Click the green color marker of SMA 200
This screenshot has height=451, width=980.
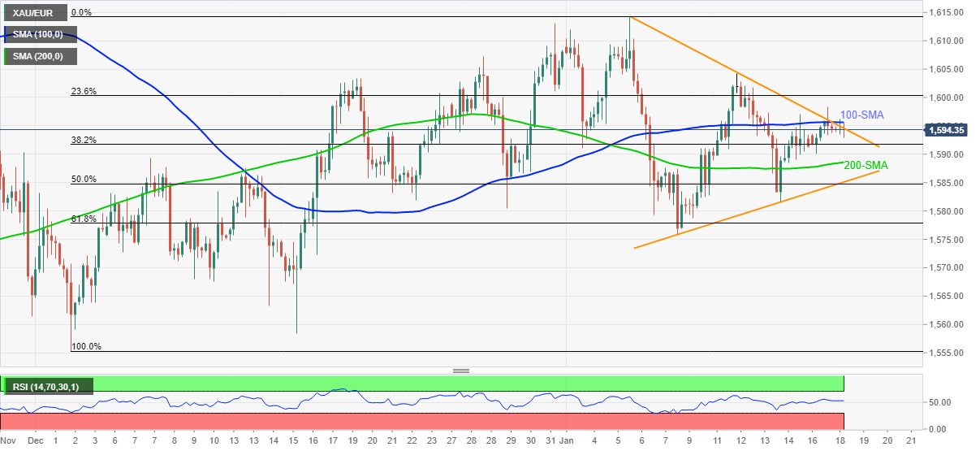point(6,57)
